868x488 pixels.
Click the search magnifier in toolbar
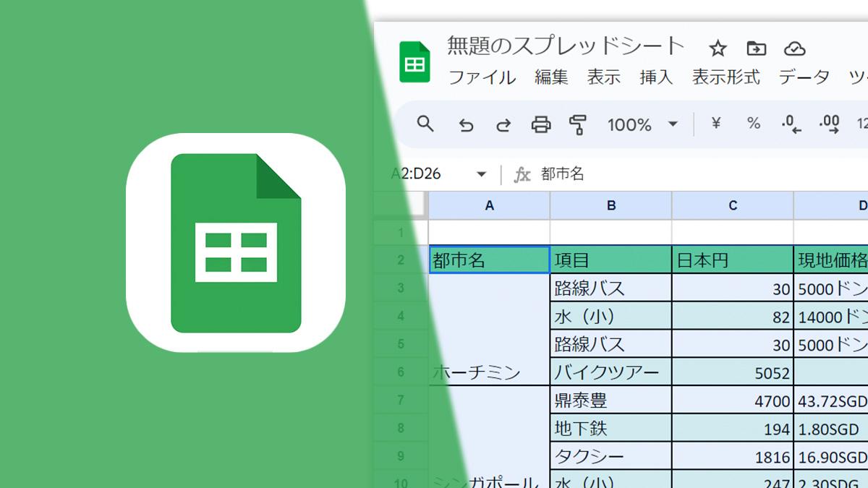pos(425,124)
